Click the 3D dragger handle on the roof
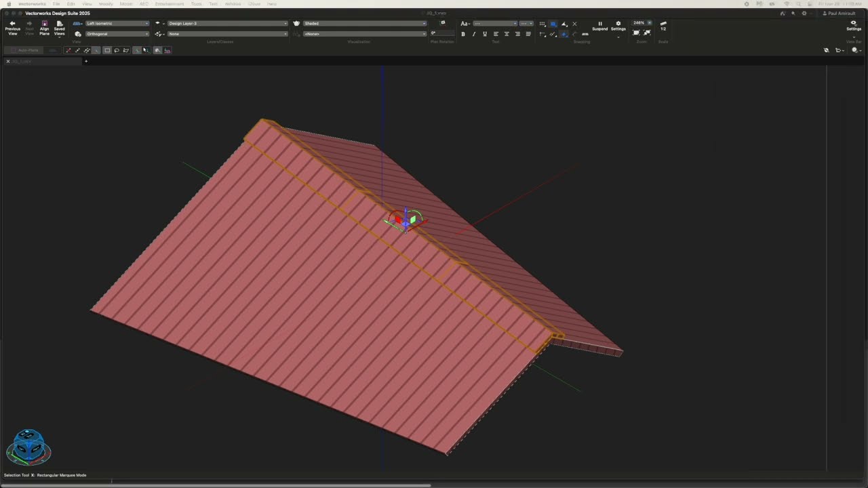Screen dimensions: 868x488 click(406, 220)
